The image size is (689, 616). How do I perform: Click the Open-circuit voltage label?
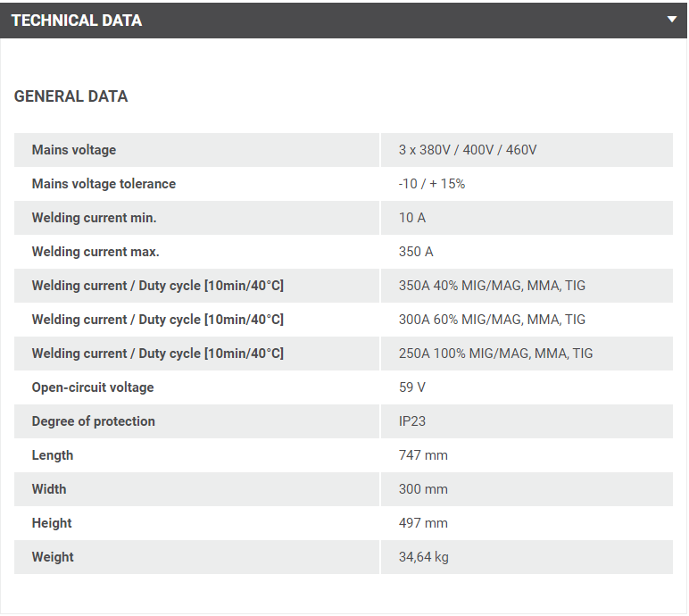point(93,387)
